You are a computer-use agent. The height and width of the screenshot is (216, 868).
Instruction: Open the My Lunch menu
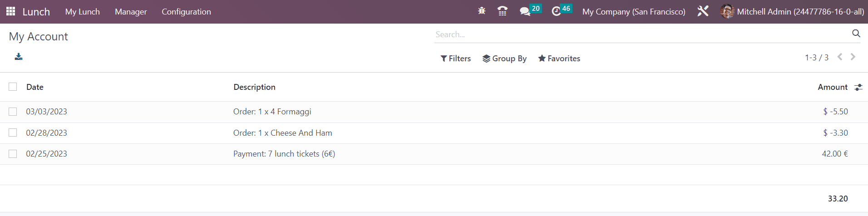pos(83,12)
